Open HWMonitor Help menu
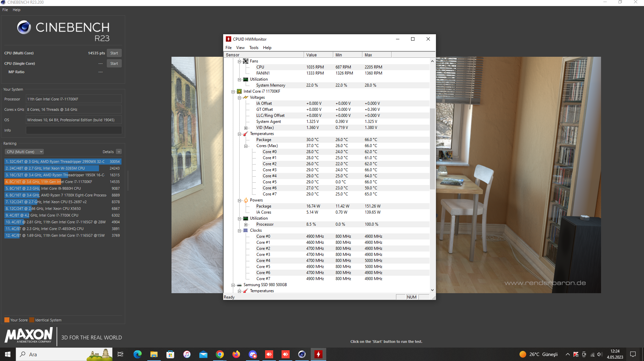644x361 pixels. pyautogui.click(x=267, y=48)
